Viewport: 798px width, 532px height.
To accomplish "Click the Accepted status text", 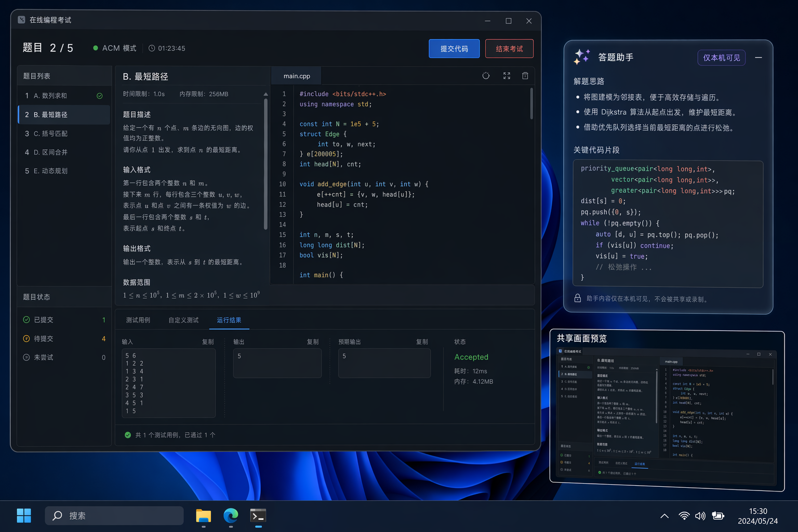I will click(x=471, y=357).
